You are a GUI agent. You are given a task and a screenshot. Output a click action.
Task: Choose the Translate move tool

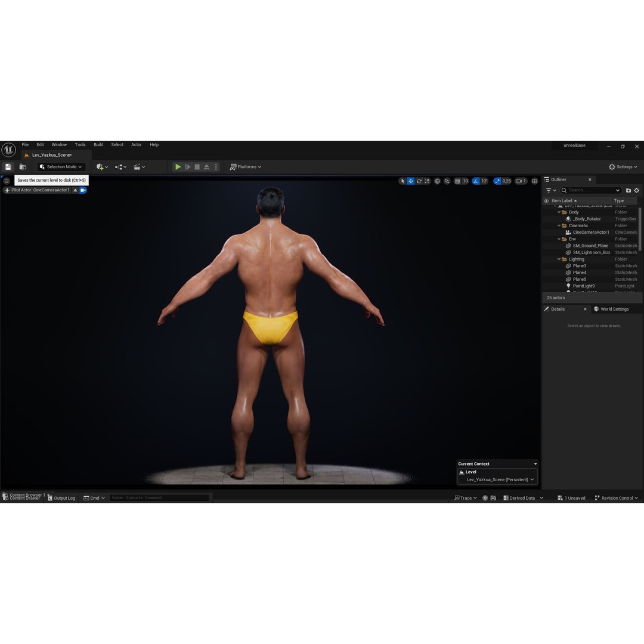point(411,181)
